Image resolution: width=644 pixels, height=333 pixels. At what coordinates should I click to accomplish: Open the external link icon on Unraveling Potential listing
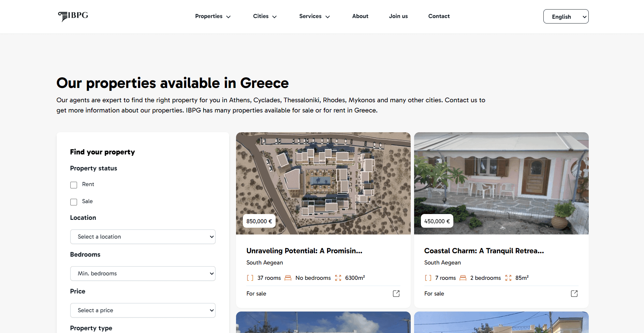tap(396, 293)
